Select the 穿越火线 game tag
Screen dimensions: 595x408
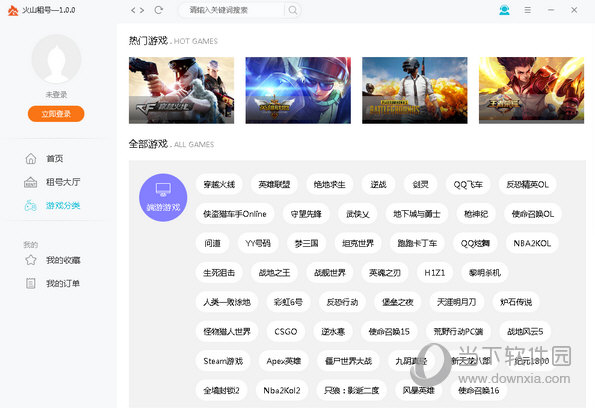(219, 184)
